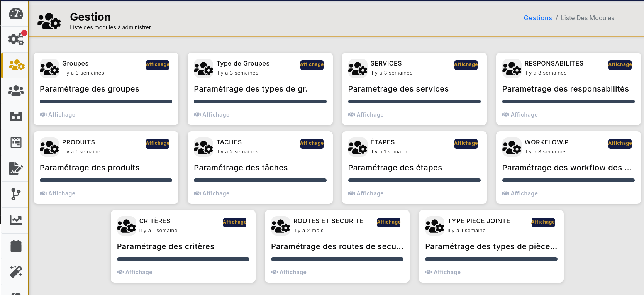Open bottom Affichage link under Type de Groupes
644x295 pixels.
pyautogui.click(x=212, y=115)
